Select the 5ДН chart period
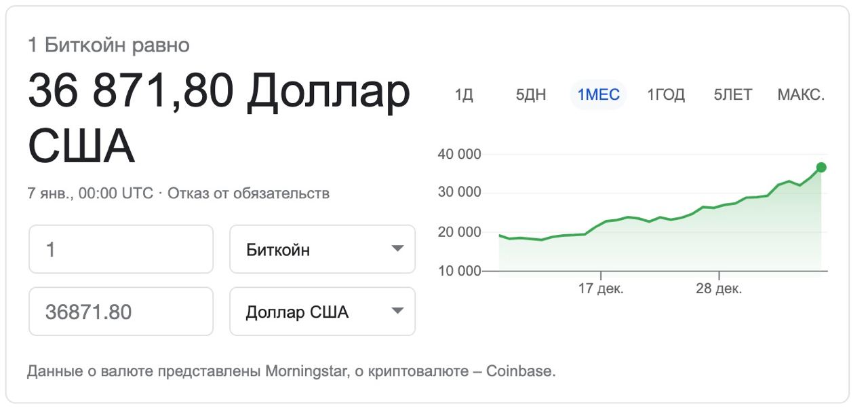Viewport: 868px width, 410px height. click(x=531, y=94)
